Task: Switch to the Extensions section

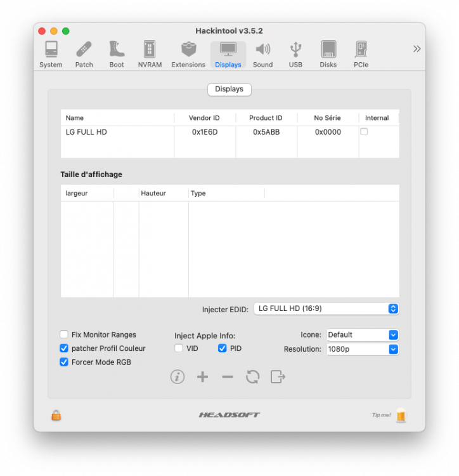Action: 188,55
